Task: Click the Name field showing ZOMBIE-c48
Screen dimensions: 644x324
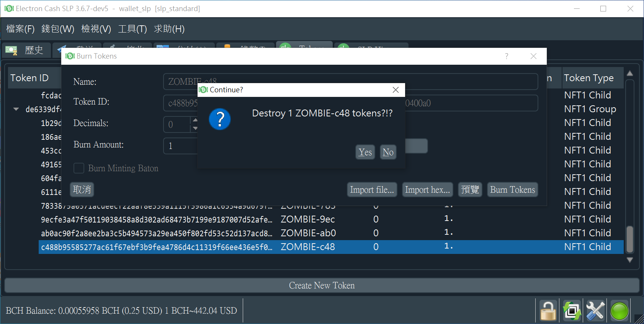Action: [x=350, y=82]
